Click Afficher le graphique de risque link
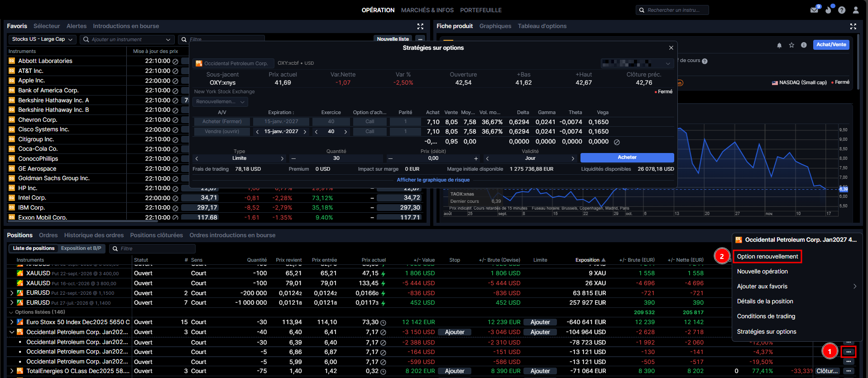 433,180
